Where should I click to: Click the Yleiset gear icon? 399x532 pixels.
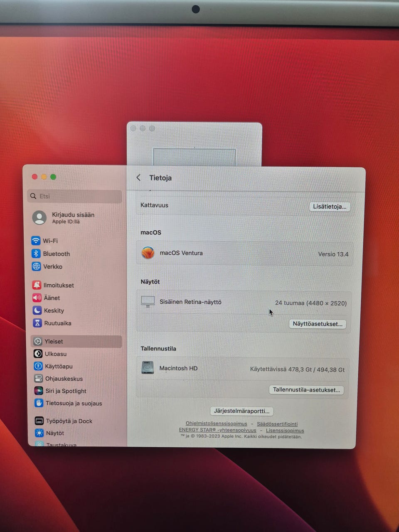tap(38, 341)
